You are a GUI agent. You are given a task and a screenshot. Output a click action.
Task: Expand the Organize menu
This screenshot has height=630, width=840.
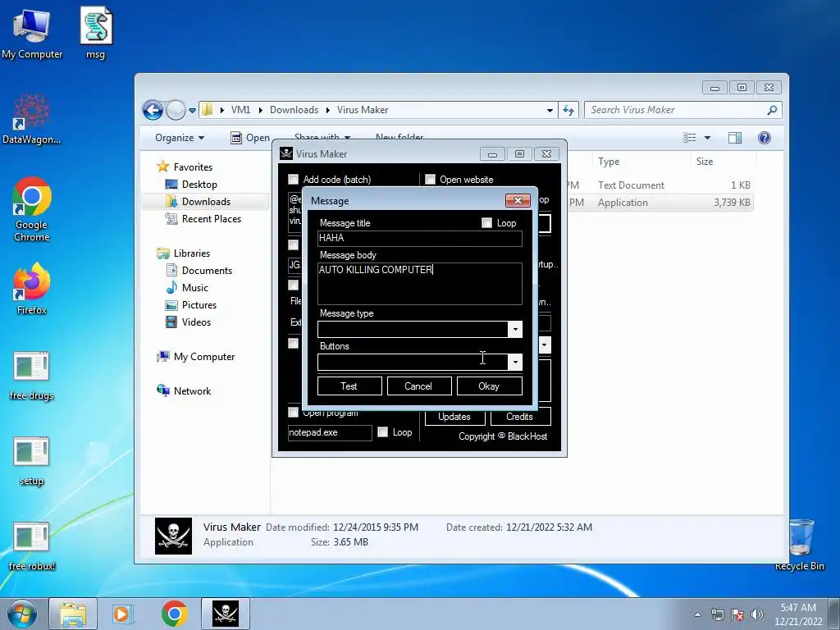pyautogui.click(x=180, y=138)
